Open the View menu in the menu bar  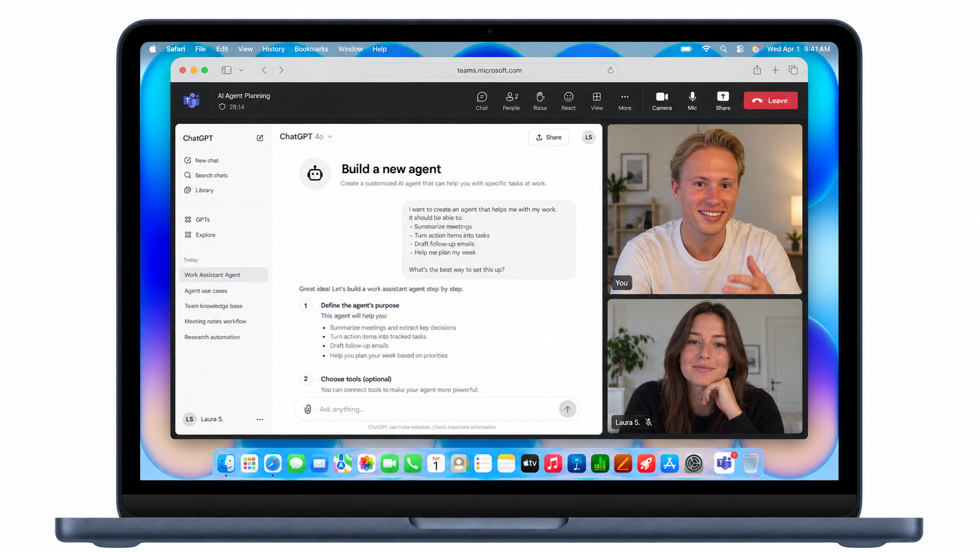pos(246,49)
